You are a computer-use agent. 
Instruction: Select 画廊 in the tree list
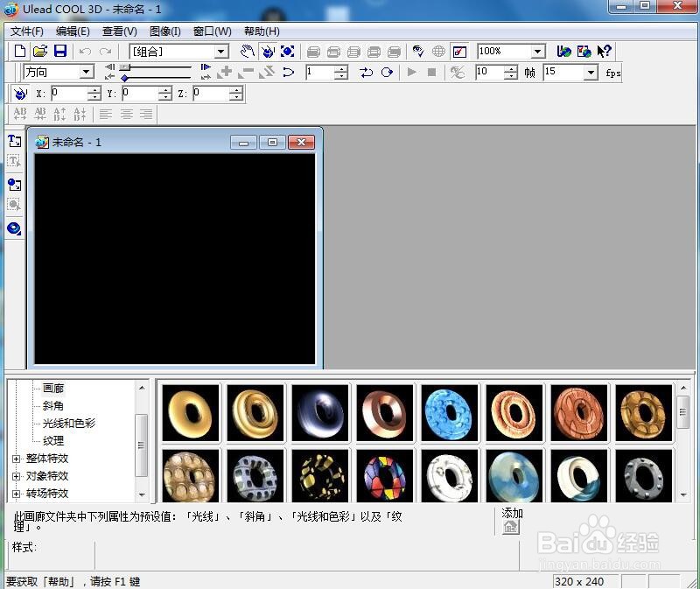click(x=53, y=388)
